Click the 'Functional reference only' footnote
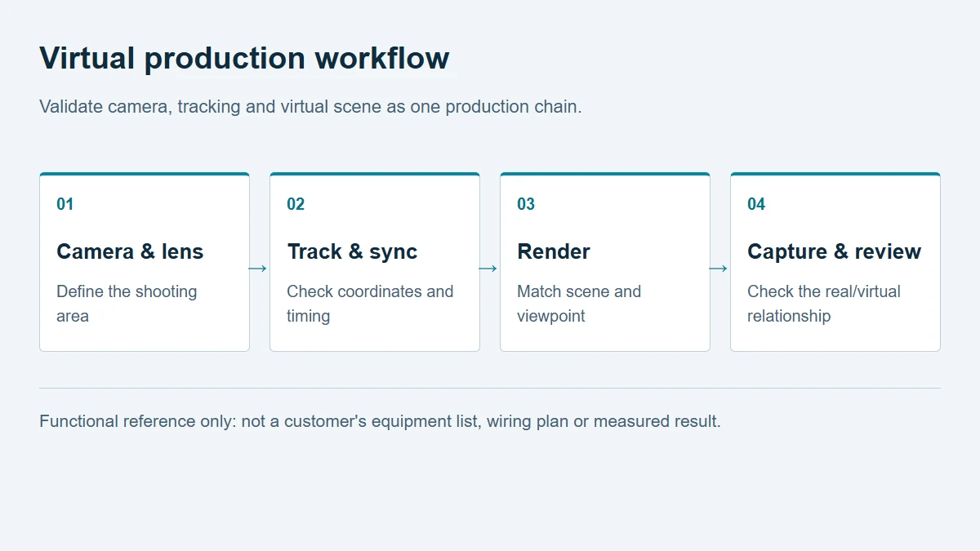 point(380,421)
